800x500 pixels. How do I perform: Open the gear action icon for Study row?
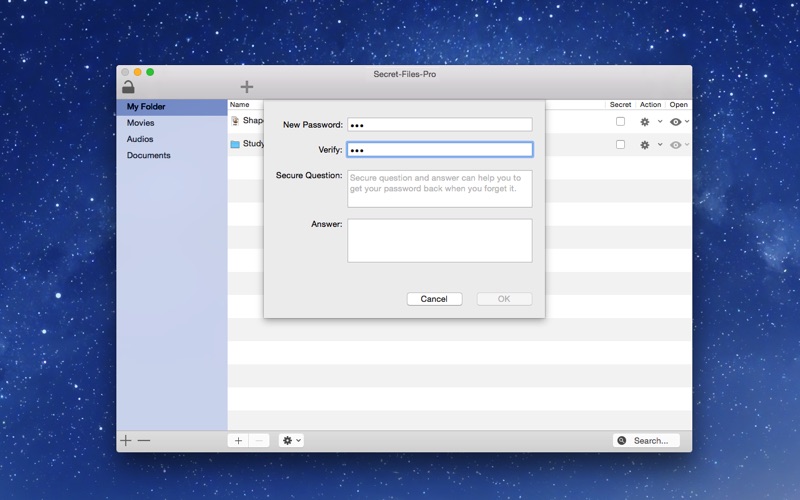pyautogui.click(x=645, y=145)
